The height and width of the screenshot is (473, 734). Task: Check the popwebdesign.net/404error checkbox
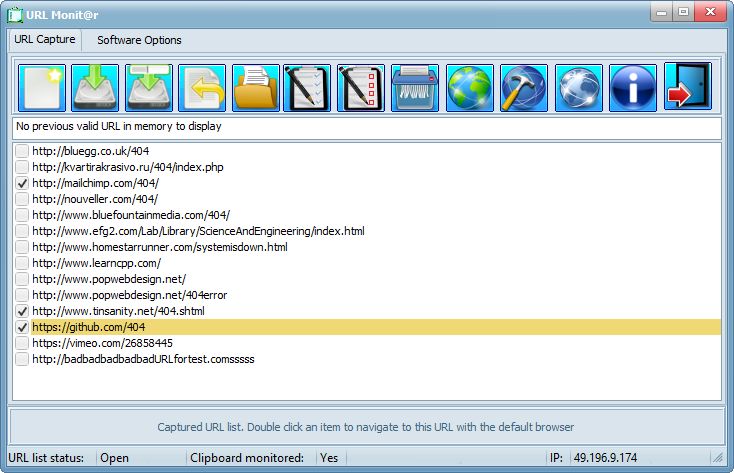22,295
